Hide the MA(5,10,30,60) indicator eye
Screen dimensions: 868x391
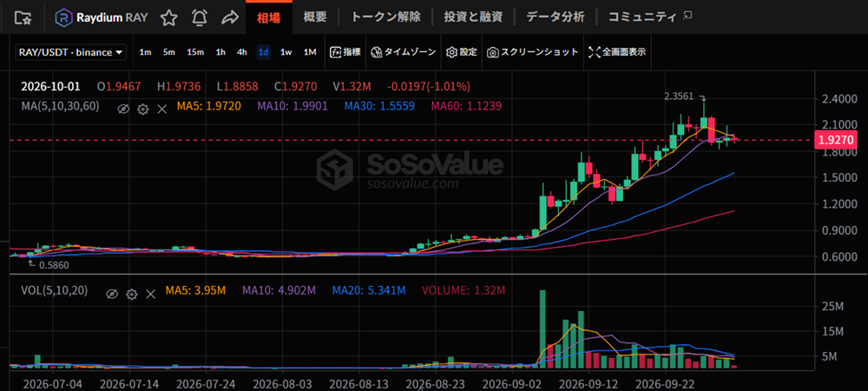click(123, 109)
